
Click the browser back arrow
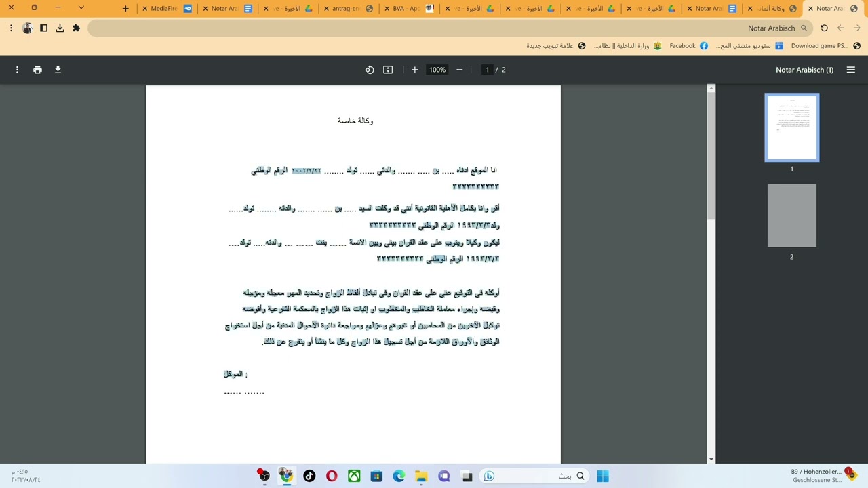[857, 28]
